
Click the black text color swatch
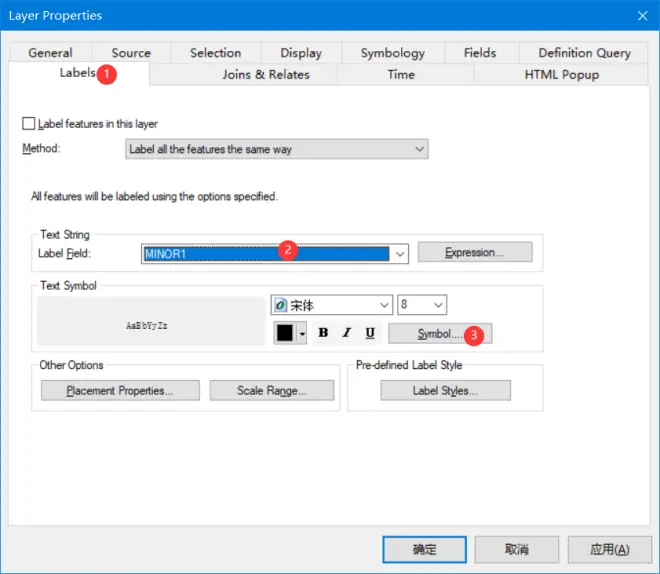[285, 333]
